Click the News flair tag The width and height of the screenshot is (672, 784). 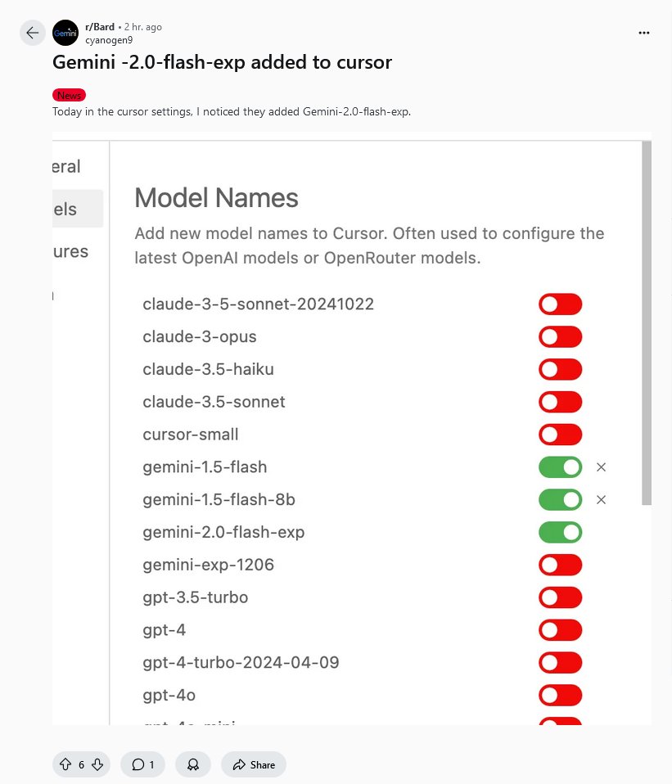coord(69,95)
